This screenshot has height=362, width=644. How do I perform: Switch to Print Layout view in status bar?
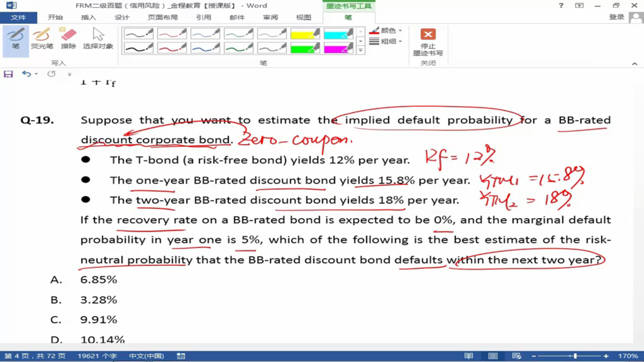tap(492, 356)
